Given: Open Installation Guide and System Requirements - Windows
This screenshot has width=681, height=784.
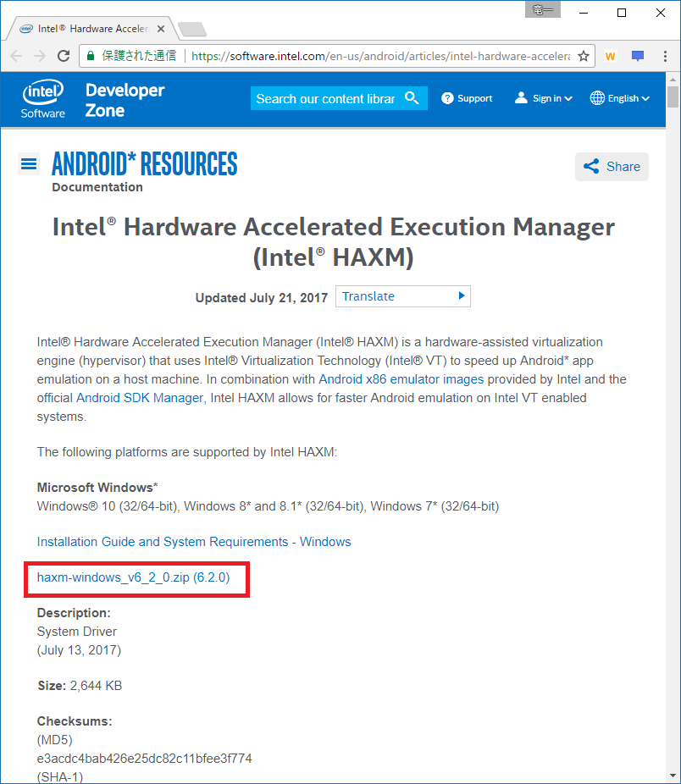Looking at the screenshot, I should (x=194, y=542).
